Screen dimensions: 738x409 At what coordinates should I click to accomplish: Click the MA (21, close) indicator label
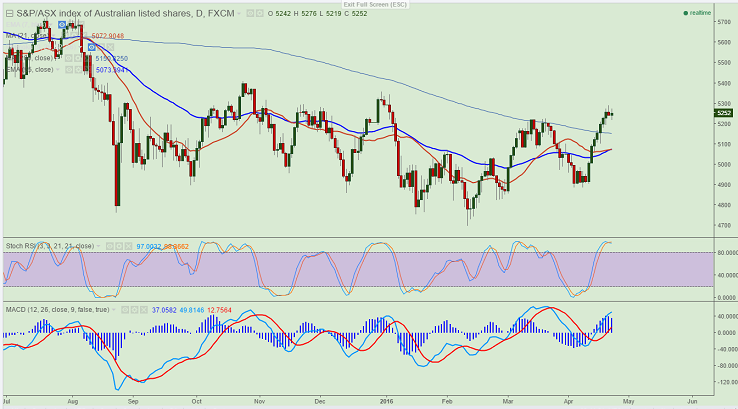(29, 36)
